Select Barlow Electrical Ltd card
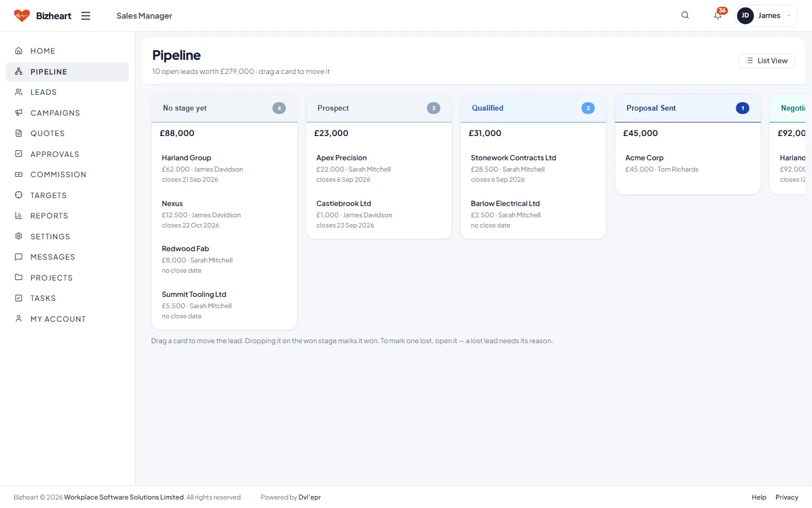The width and height of the screenshot is (812, 508). coord(533,214)
